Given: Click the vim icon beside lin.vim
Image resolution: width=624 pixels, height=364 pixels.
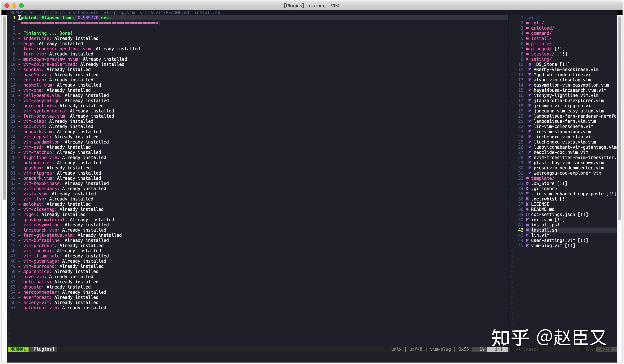Looking at the screenshot, I should pos(527,235).
